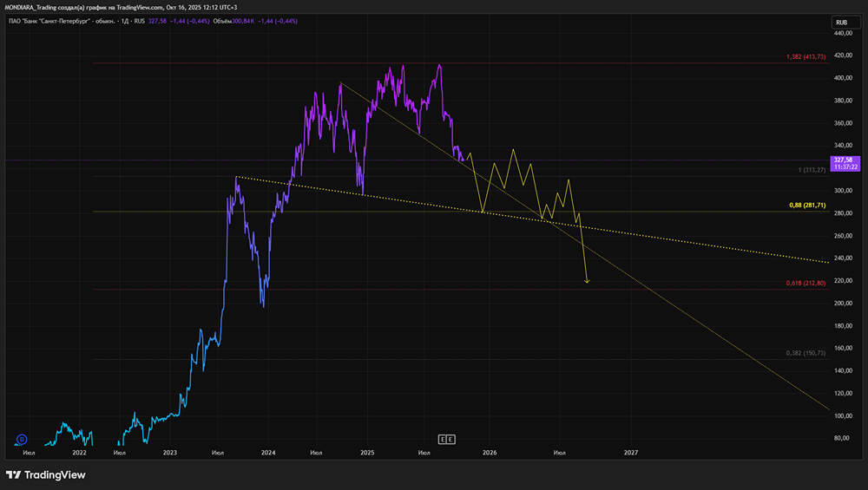
Task: Click the 120,00 price axis label
Action: pos(843,393)
